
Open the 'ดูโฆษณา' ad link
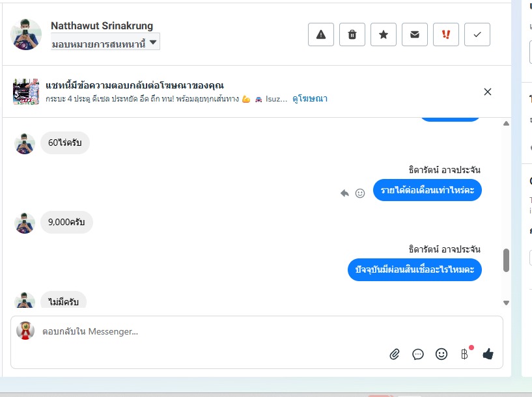(310, 99)
